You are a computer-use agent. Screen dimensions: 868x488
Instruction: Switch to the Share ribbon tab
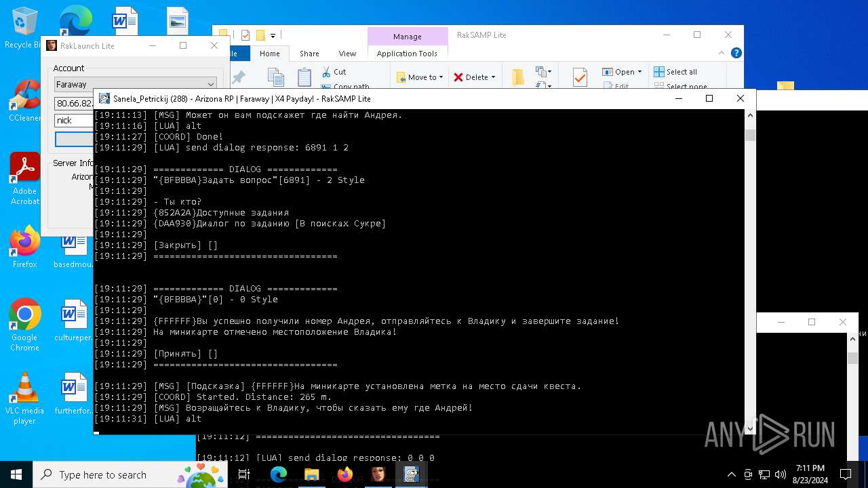[309, 54]
